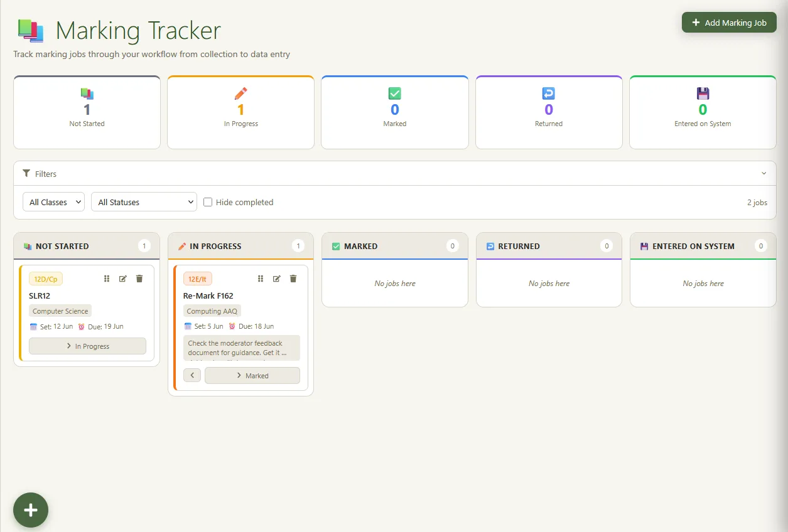The height and width of the screenshot is (532, 788).
Task: Click the drag handle on SLR12 card
Action: pos(107,279)
